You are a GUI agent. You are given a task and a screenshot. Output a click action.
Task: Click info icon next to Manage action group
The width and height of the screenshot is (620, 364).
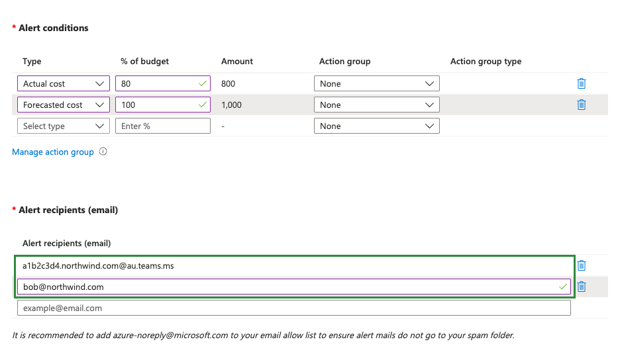[103, 152]
